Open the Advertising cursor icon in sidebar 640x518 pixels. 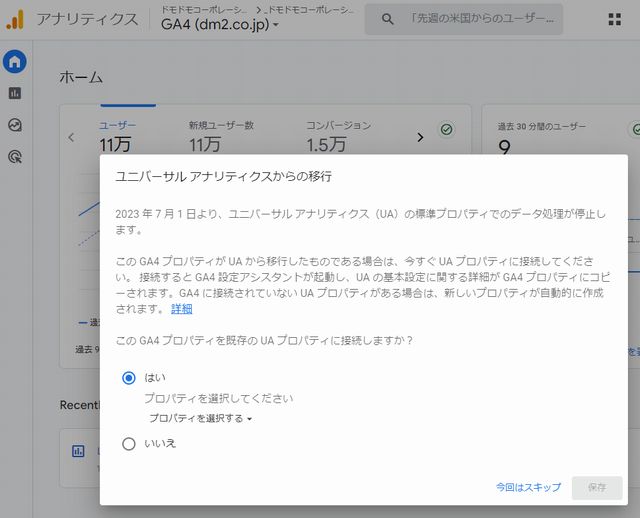[x=15, y=157]
